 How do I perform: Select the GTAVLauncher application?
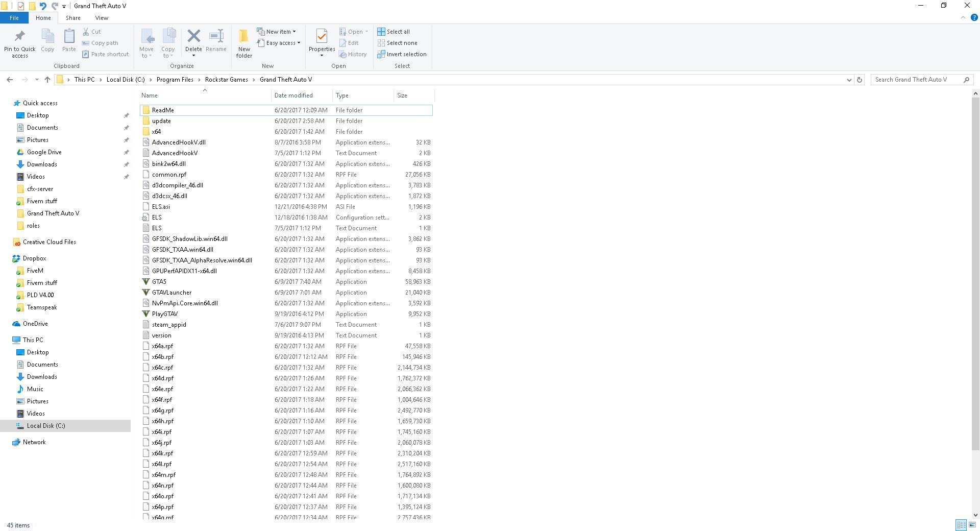point(286,293)
